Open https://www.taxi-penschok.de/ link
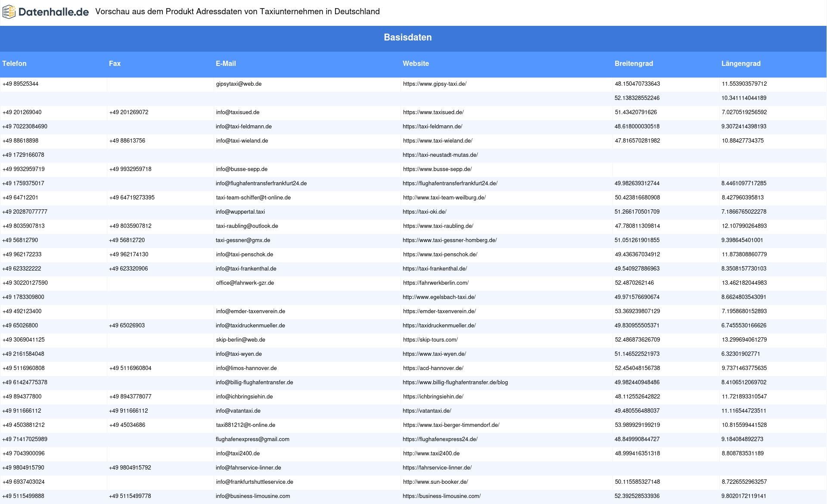 [x=440, y=255]
